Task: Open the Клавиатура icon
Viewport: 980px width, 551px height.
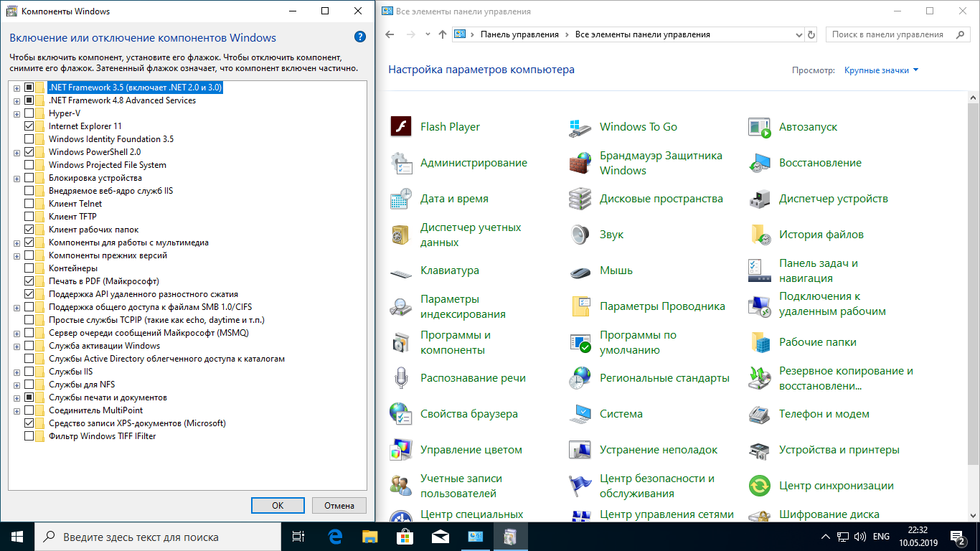Action: [400, 273]
